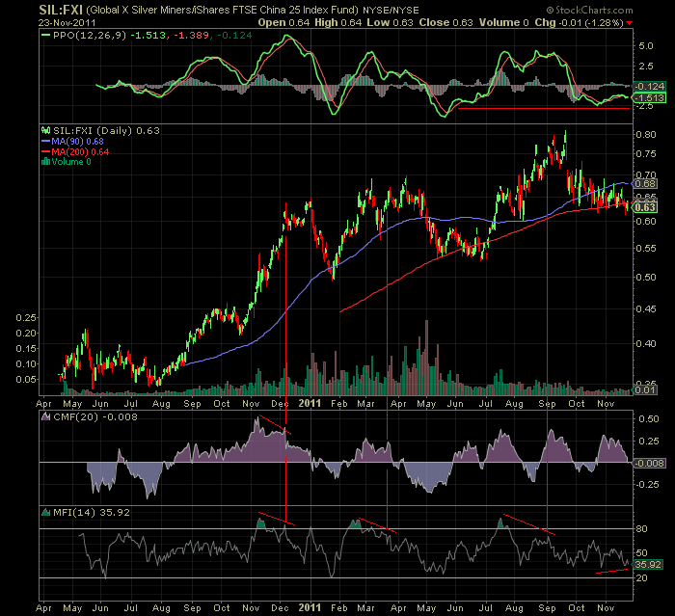Select the Low 0.63 value
The image size is (675, 616).
[x=390, y=22]
